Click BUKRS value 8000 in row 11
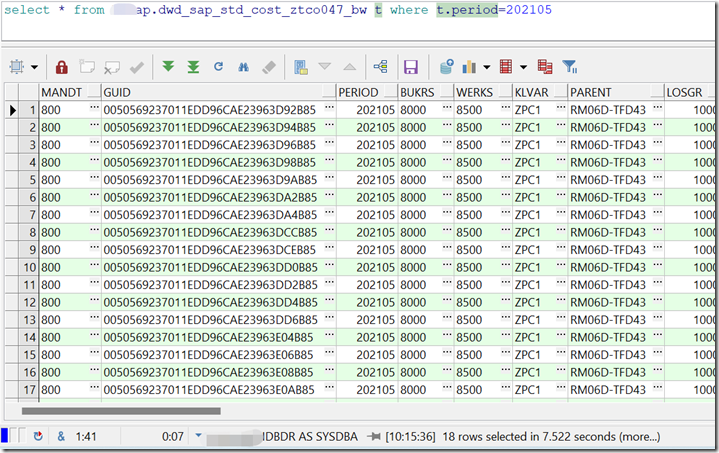Viewport: 719px width, 453px height. pos(413,285)
